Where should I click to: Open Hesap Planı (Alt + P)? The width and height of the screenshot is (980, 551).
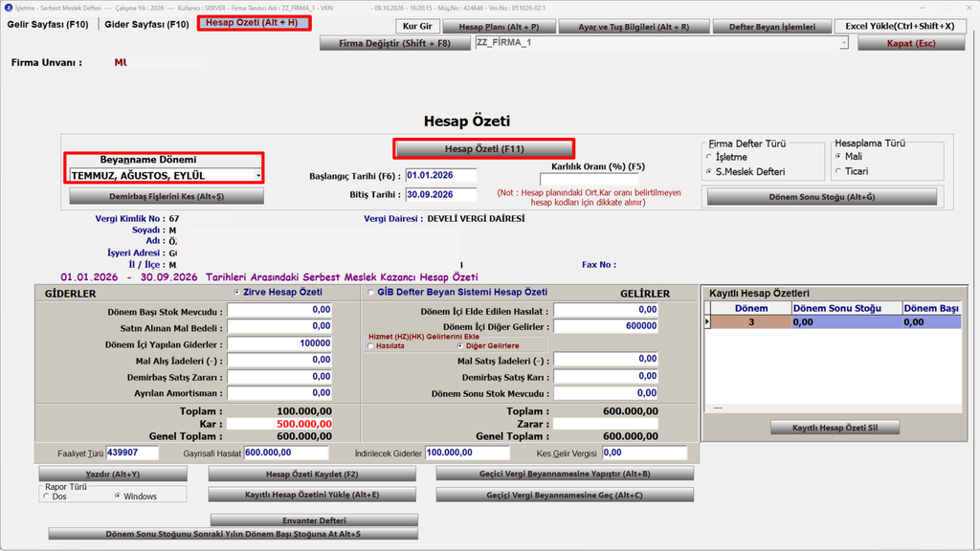tap(498, 27)
